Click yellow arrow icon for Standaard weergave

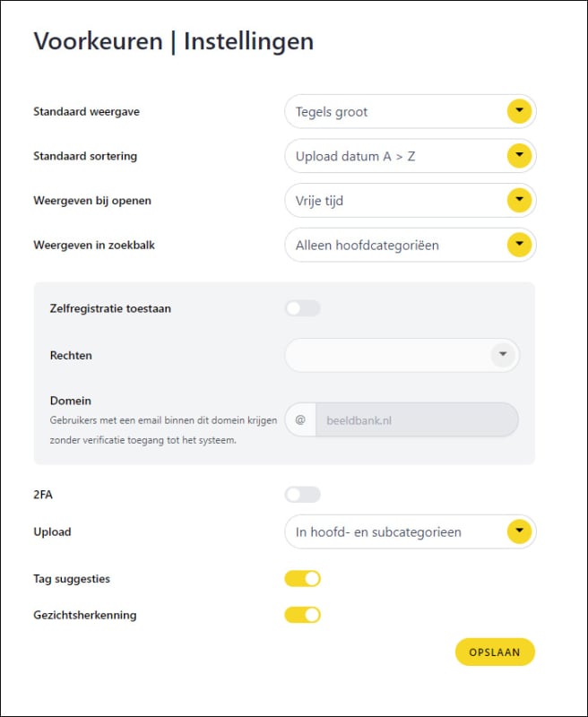[x=519, y=111]
